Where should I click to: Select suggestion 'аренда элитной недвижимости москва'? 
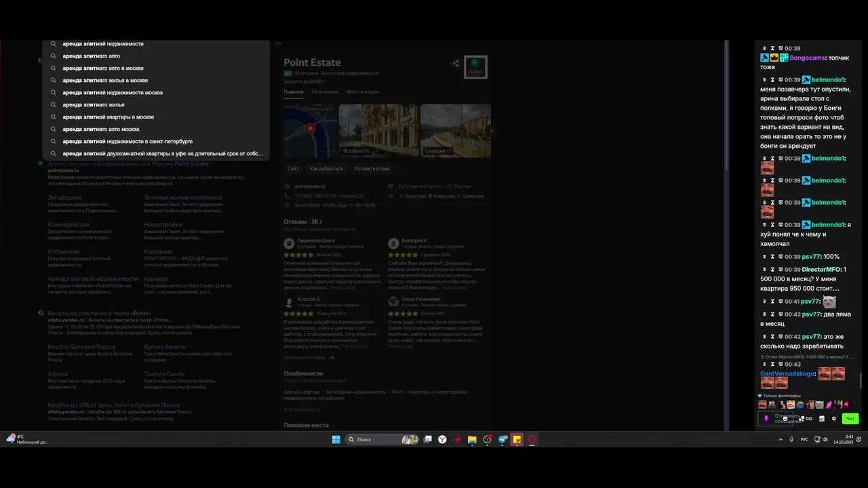(156, 92)
